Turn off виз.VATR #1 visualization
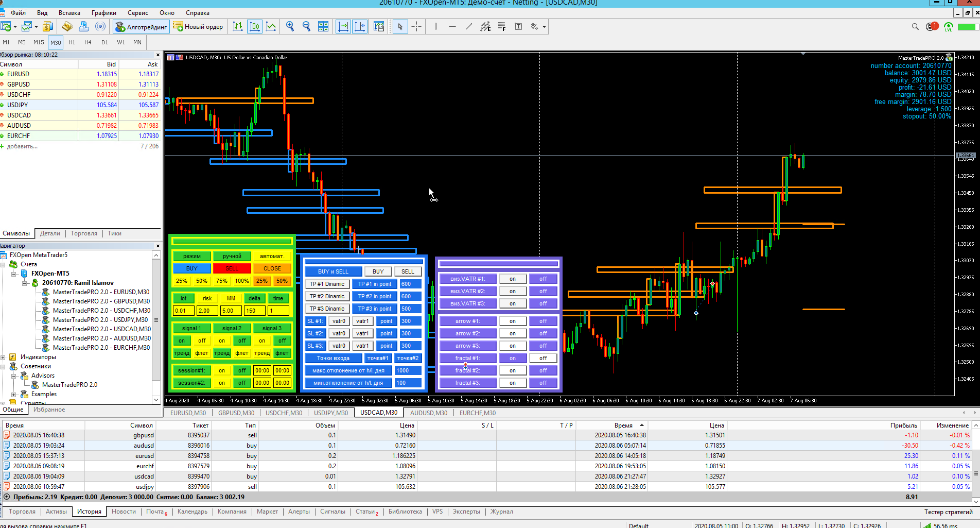The width and height of the screenshot is (980, 528). 543,279
